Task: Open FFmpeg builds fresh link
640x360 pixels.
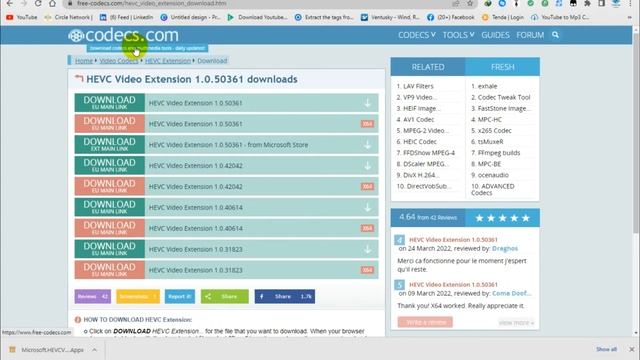Action: [x=499, y=153]
